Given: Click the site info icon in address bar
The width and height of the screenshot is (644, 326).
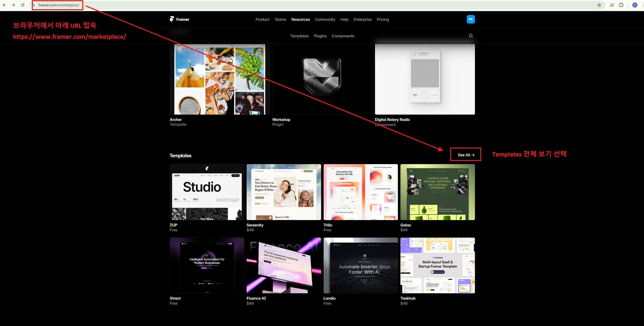Looking at the screenshot, I should (x=34, y=5).
